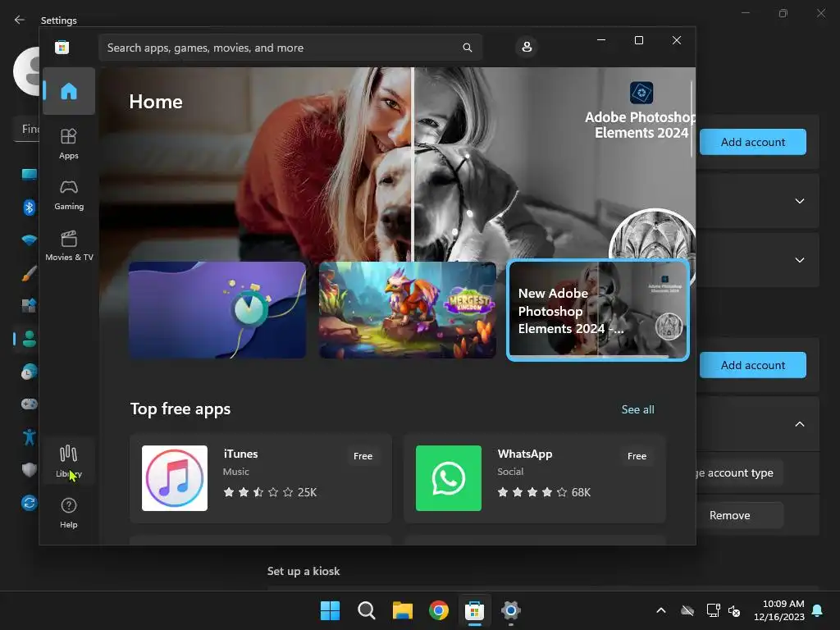Image resolution: width=840 pixels, height=630 pixels.
Task: Open Apps section in Store sidebar
Action: pyautogui.click(x=69, y=144)
